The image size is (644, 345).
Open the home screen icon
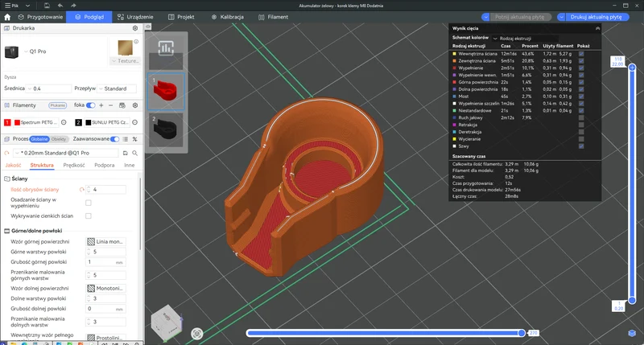(x=7, y=17)
